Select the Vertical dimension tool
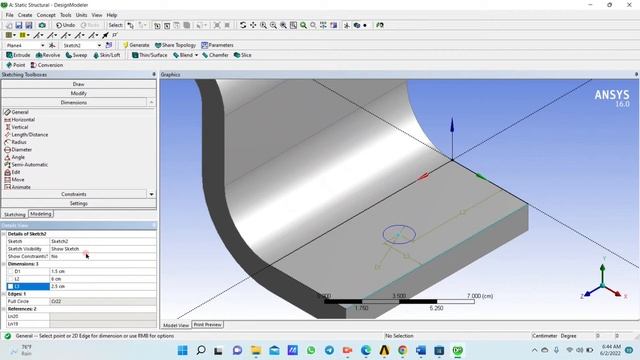The height and width of the screenshot is (360, 640). click(17, 127)
